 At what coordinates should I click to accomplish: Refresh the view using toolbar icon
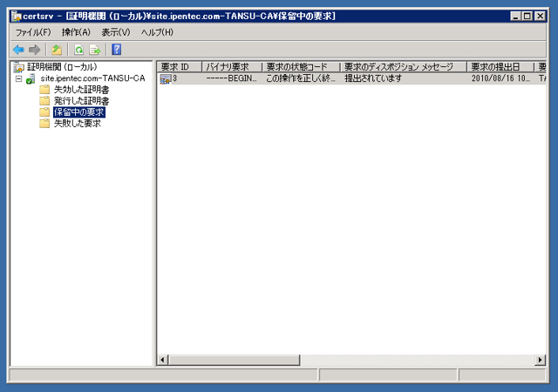click(x=79, y=50)
